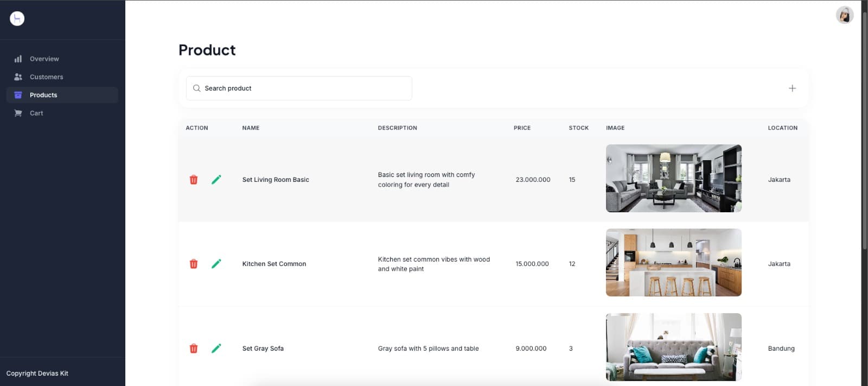Click the app logo in the sidebar
The height and width of the screenshot is (386, 868).
17,18
